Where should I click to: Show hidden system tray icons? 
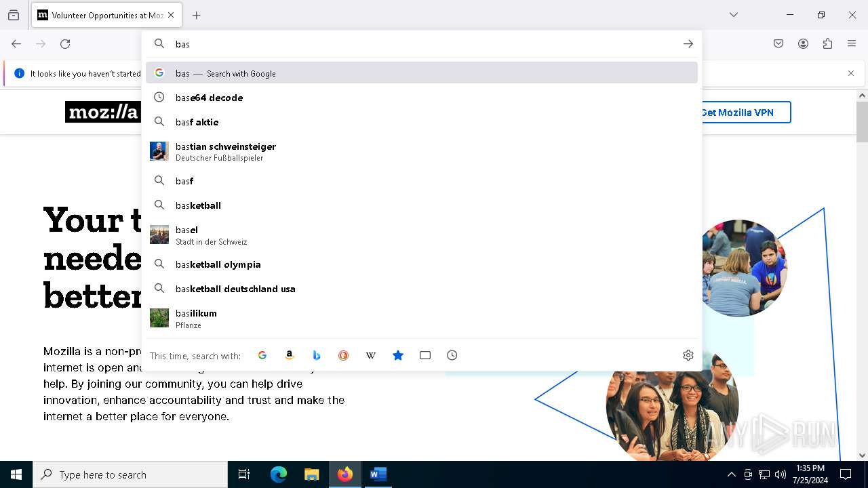click(731, 474)
